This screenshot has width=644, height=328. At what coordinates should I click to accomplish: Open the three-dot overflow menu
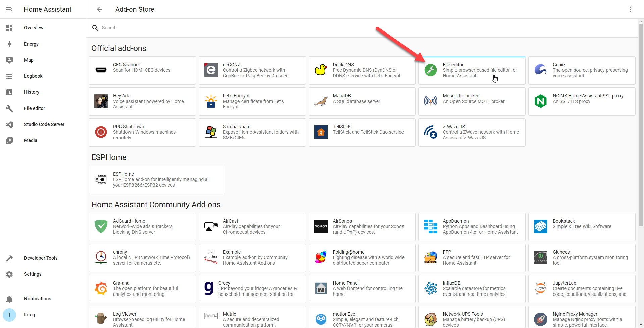tap(631, 9)
